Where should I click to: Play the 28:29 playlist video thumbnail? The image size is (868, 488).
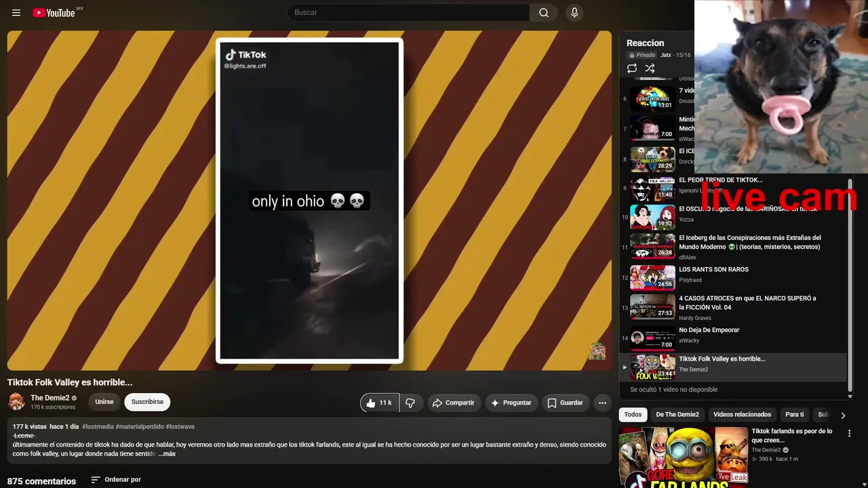click(x=652, y=159)
